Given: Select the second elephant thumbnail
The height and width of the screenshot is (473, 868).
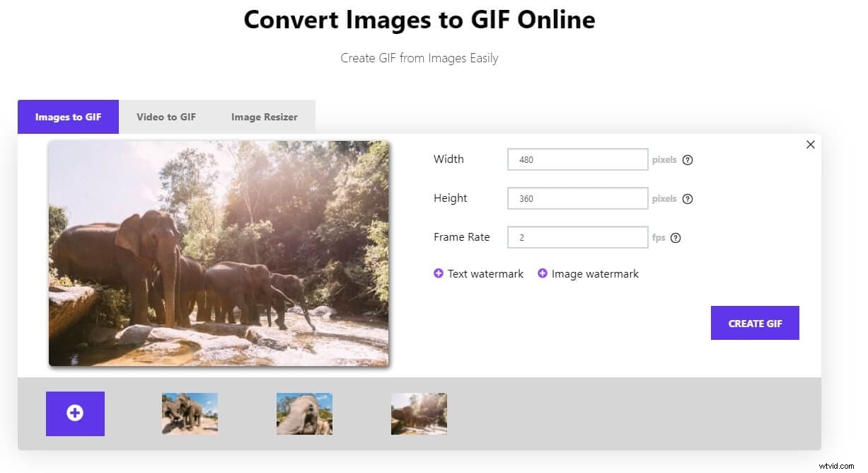Looking at the screenshot, I should [x=304, y=414].
